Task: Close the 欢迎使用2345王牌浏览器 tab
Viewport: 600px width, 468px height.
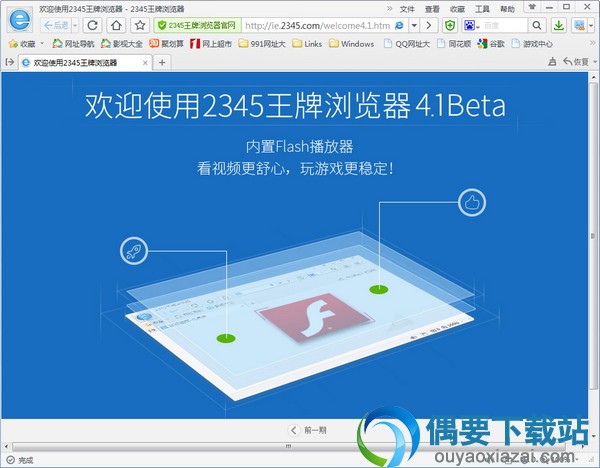Action: pos(145,63)
